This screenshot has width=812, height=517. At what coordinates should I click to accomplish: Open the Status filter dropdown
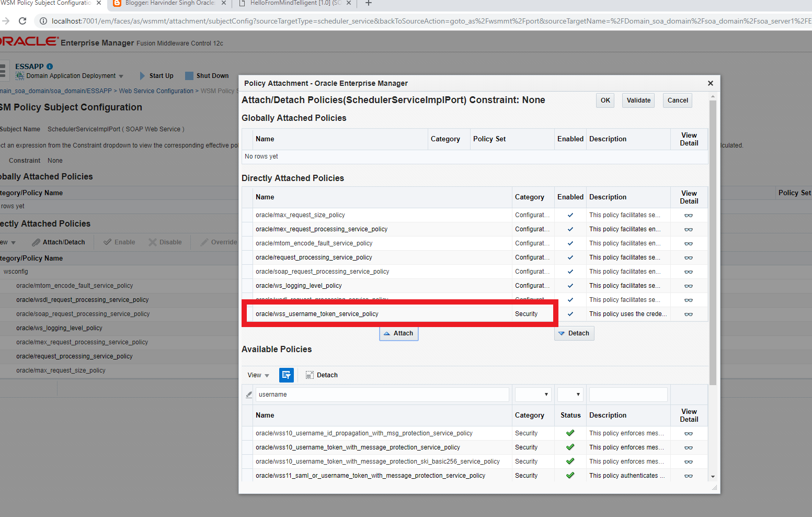[570, 395]
